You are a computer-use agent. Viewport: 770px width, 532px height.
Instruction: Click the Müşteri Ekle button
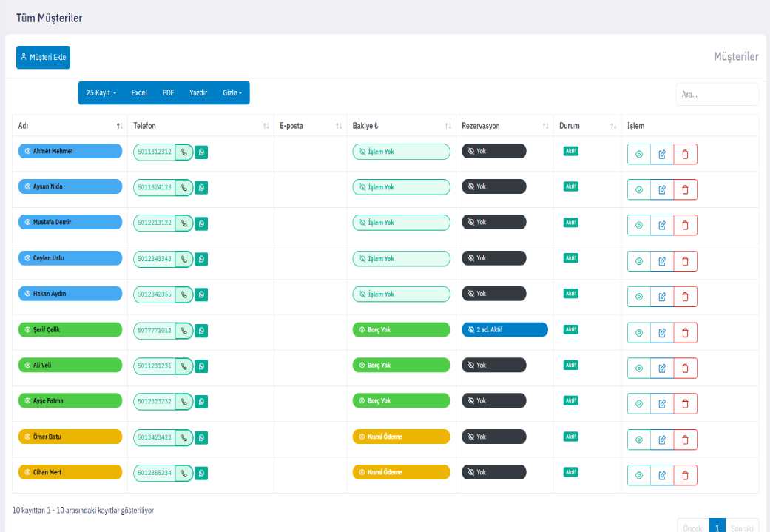[43, 57]
